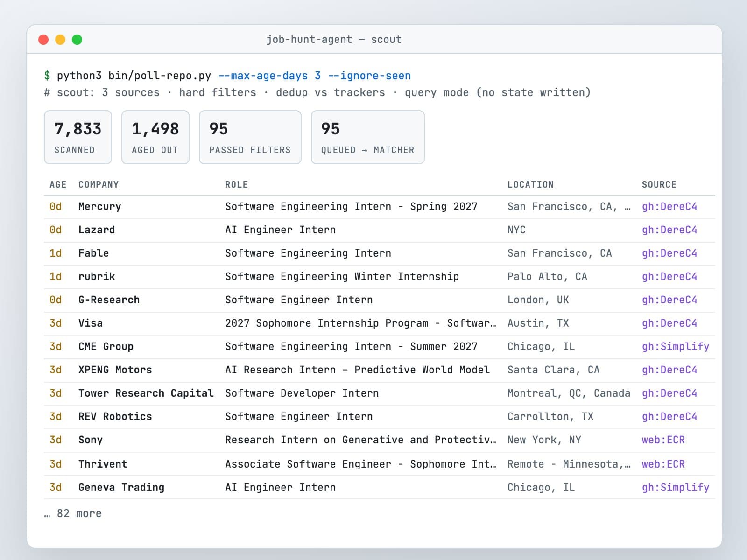Viewport: 747px width, 560px height.
Task: Click the gh:DereC4 source in G-Research row
Action: tap(669, 300)
